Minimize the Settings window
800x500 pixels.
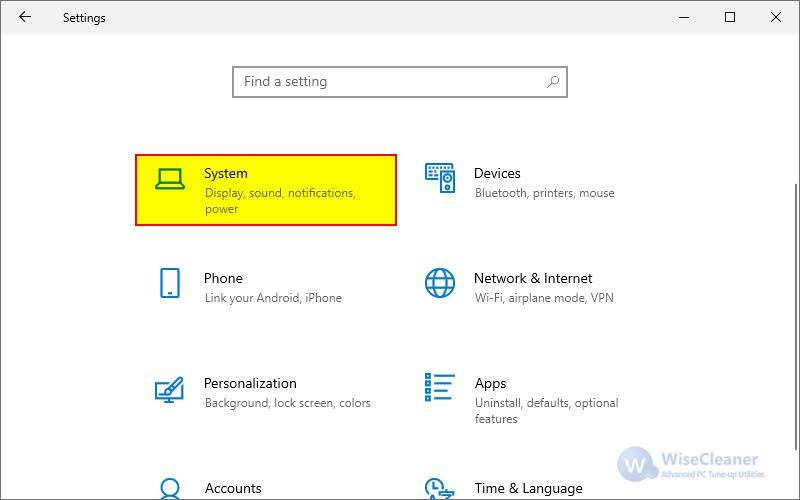(684, 17)
